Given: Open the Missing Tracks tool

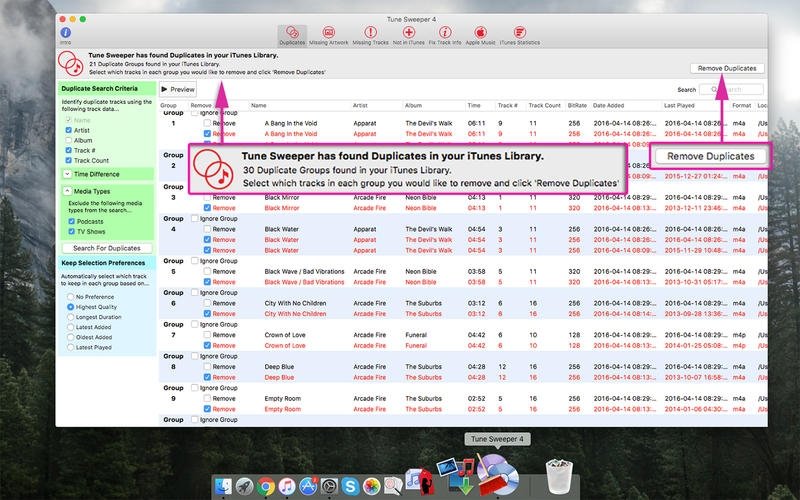Looking at the screenshot, I should pyautogui.click(x=370, y=35).
